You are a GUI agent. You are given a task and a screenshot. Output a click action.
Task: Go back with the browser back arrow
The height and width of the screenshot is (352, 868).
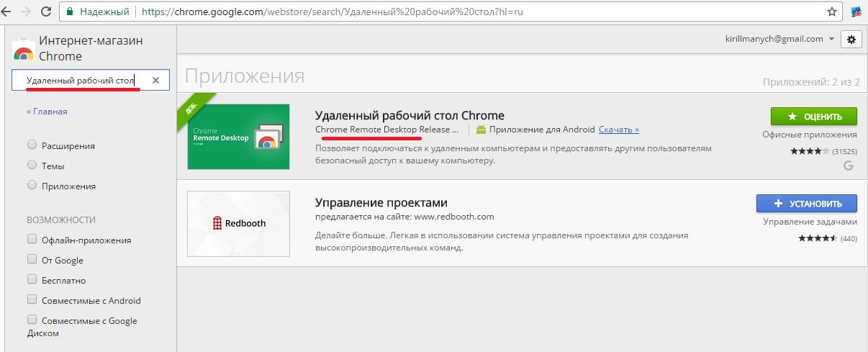[7, 12]
